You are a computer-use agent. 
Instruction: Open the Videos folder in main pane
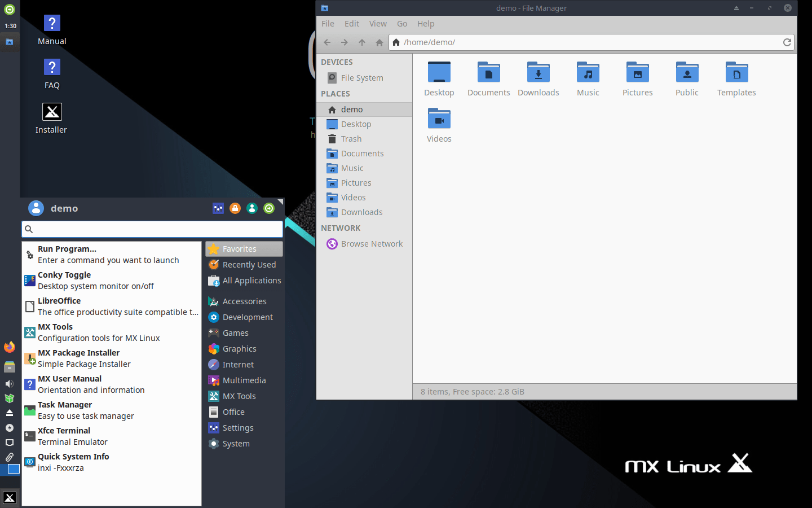point(439,125)
